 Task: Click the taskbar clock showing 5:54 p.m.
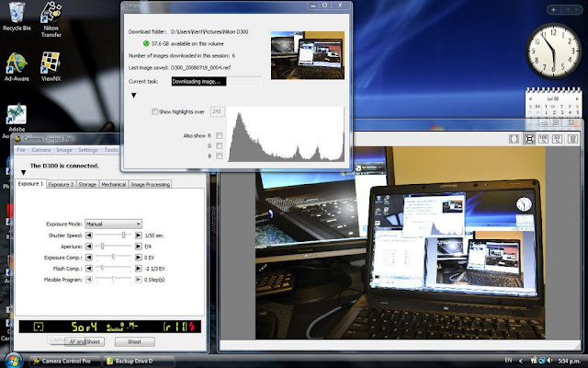click(x=570, y=361)
